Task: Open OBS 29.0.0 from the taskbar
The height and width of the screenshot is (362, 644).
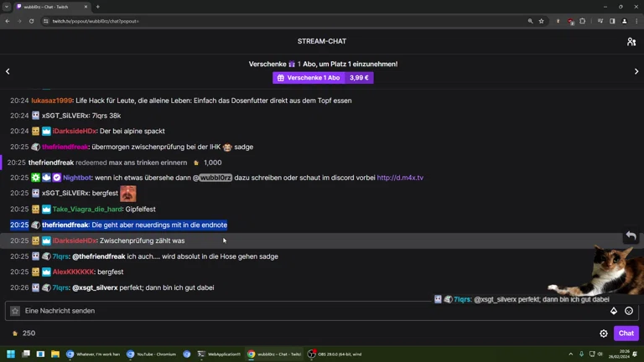Action: click(334, 354)
